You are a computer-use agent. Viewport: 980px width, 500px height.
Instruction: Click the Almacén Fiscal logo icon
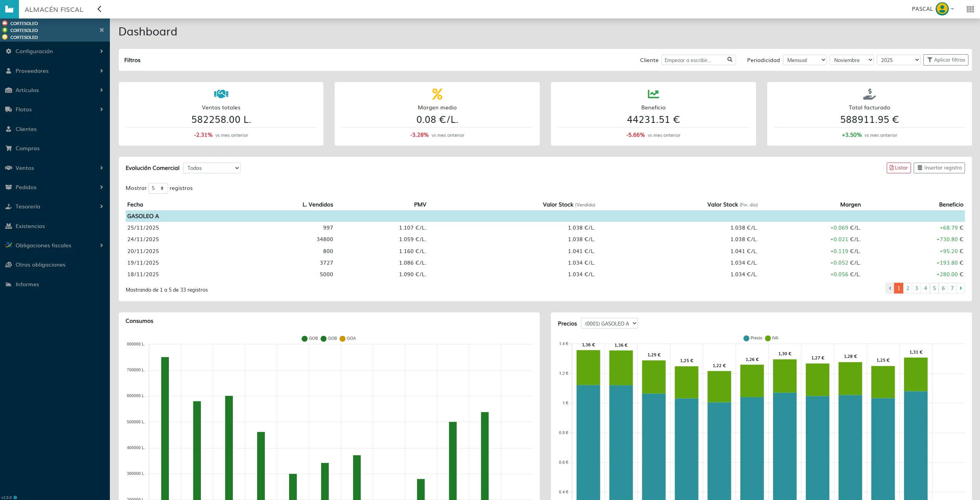(x=9, y=9)
